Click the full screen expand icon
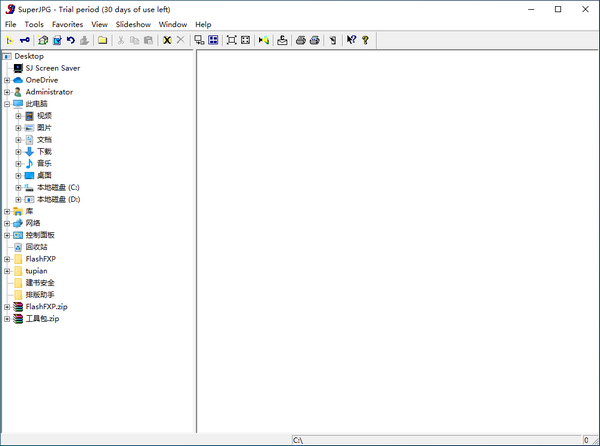 pyautogui.click(x=245, y=40)
